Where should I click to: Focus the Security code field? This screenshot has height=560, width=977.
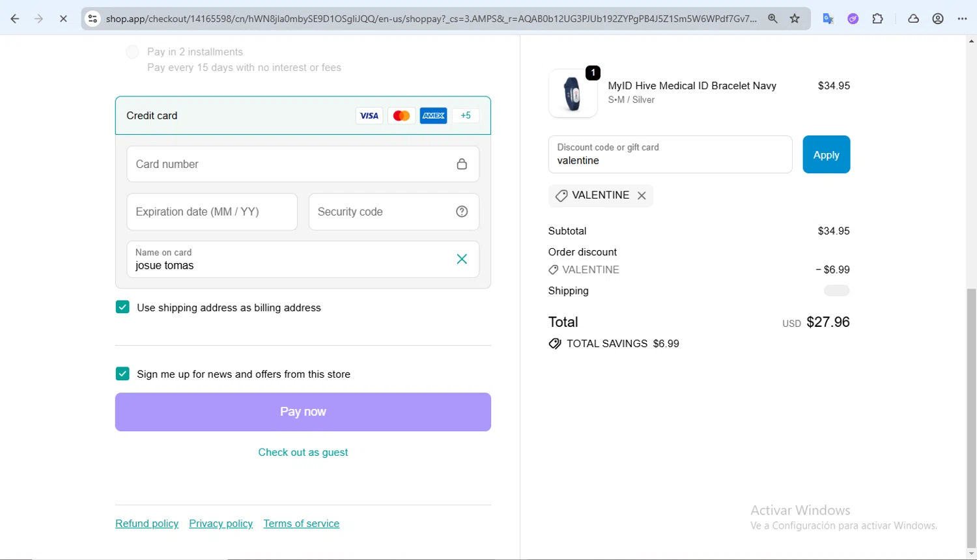(x=394, y=212)
